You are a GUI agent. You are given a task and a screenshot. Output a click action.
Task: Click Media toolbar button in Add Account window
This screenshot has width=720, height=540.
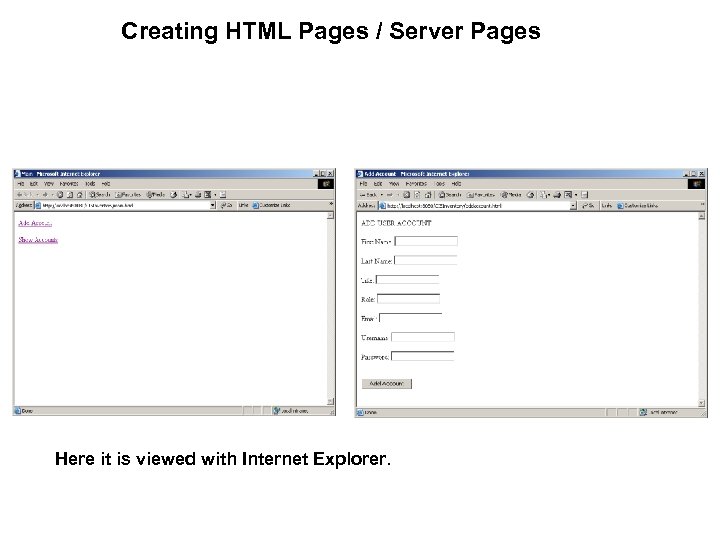point(511,195)
